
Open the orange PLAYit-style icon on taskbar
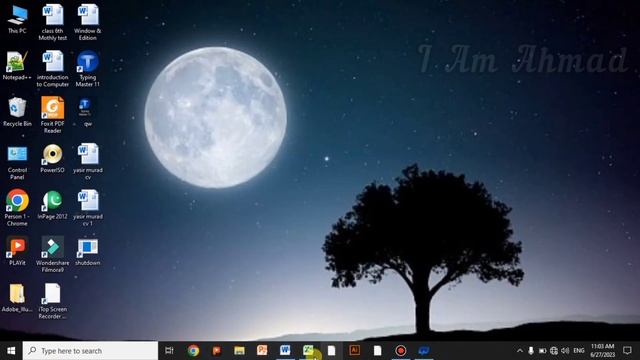pyautogui.click(x=216, y=351)
